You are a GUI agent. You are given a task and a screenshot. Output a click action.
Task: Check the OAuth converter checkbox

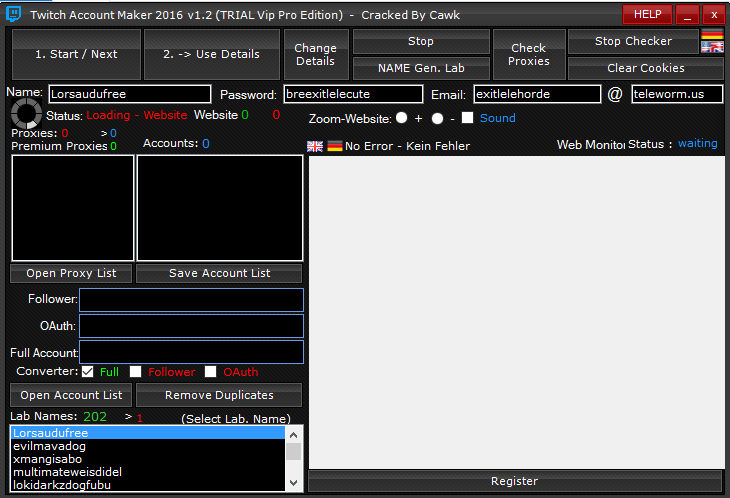[x=210, y=371]
